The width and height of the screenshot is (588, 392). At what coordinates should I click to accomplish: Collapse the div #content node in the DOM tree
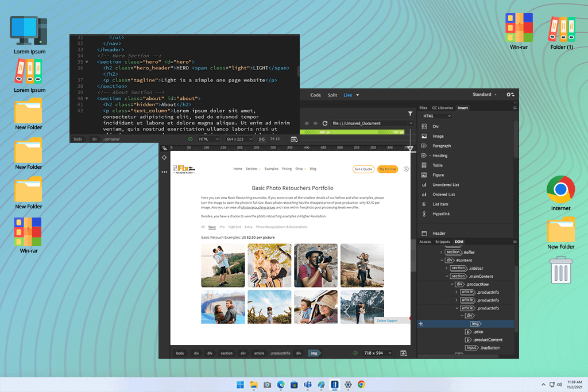click(442, 260)
